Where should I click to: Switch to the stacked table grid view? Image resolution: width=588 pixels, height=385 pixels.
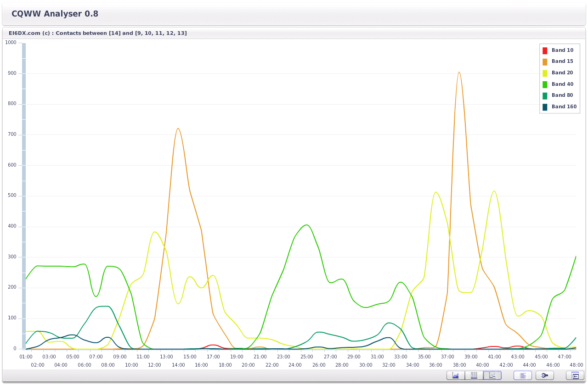click(474, 375)
